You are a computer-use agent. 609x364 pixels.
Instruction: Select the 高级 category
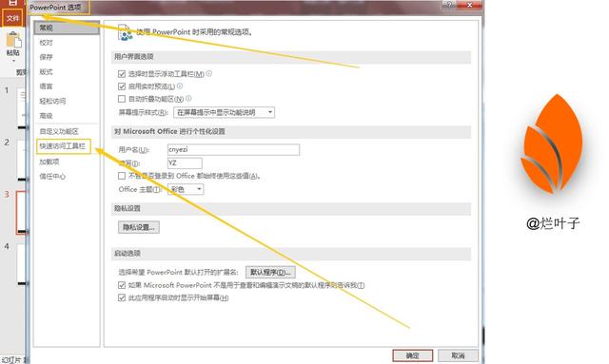point(46,116)
